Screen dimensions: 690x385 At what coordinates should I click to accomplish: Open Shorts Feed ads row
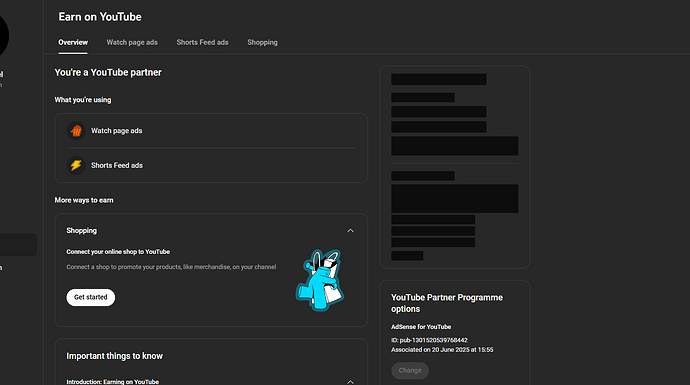pos(211,165)
